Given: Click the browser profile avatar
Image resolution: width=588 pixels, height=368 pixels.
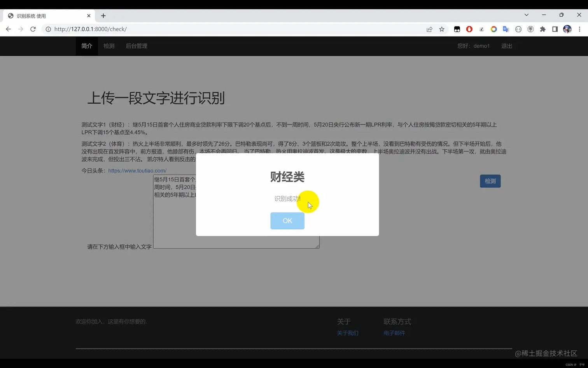Looking at the screenshot, I should 567,29.
